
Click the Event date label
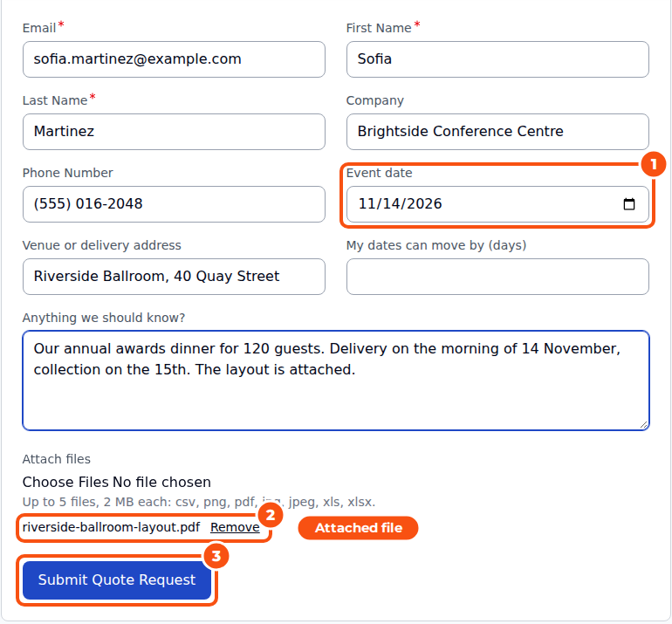click(x=379, y=173)
